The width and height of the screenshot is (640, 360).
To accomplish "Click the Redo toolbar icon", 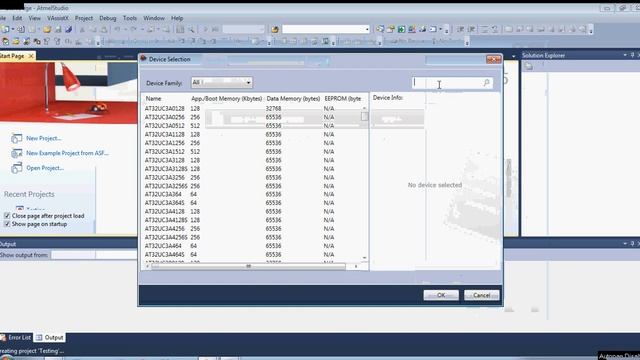I will click(133, 29).
